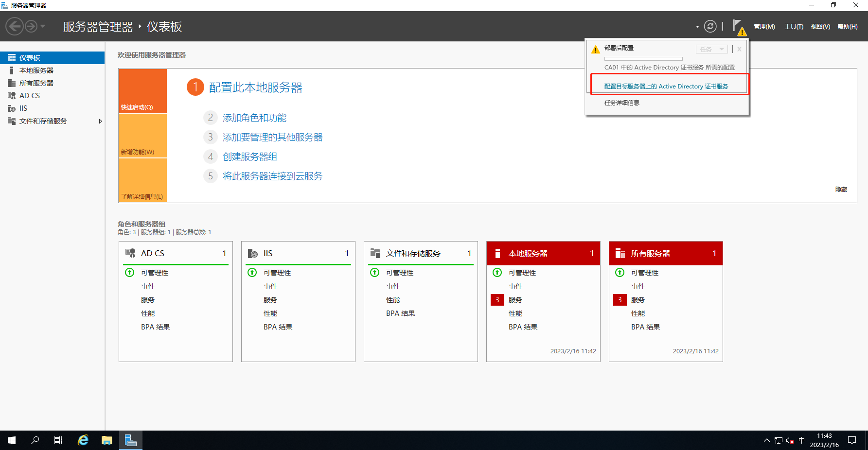This screenshot has width=868, height=450.
Task: Open AD CS in the sidebar
Action: (x=29, y=96)
